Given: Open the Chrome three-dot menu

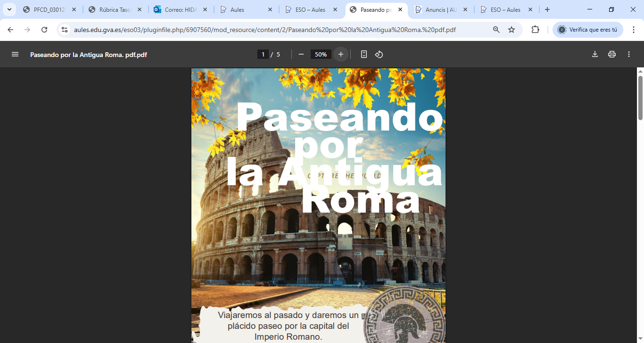Looking at the screenshot, I should [634, 30].
